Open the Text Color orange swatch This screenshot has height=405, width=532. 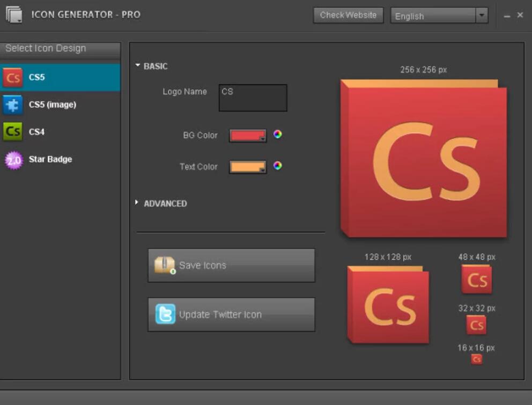click(248, 167)
